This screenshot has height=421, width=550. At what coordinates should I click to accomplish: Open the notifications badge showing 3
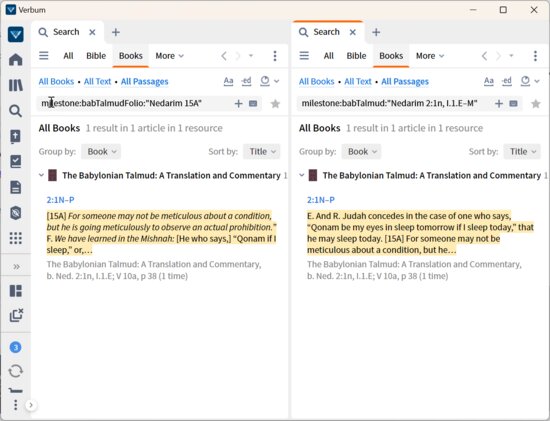pyautogui.click(x=15, y=347)
